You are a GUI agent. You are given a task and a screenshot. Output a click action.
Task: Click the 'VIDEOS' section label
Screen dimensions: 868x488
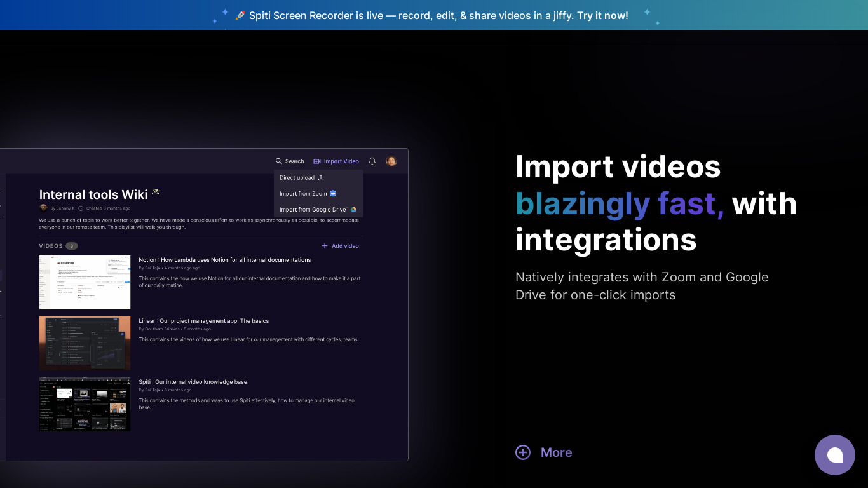(51, 246)
